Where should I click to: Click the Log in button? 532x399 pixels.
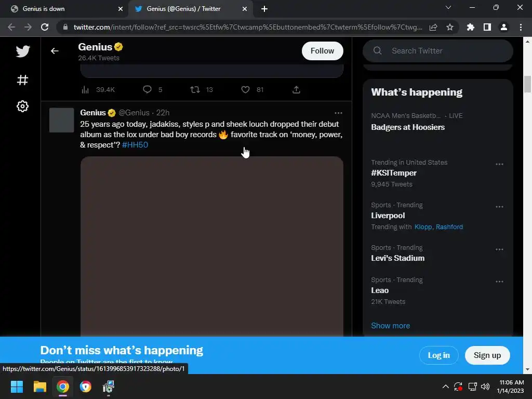pyautogui.click(x=438, y=355)
